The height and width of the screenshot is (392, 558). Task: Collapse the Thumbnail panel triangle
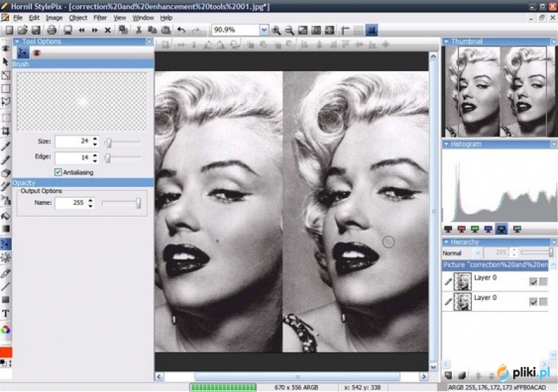[x=446, y=42]
